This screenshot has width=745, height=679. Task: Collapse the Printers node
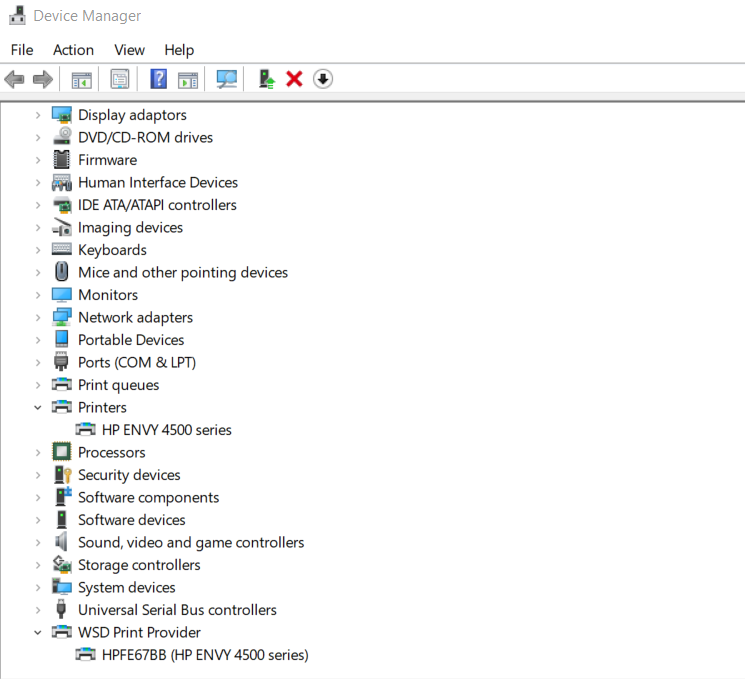(38, 407)
